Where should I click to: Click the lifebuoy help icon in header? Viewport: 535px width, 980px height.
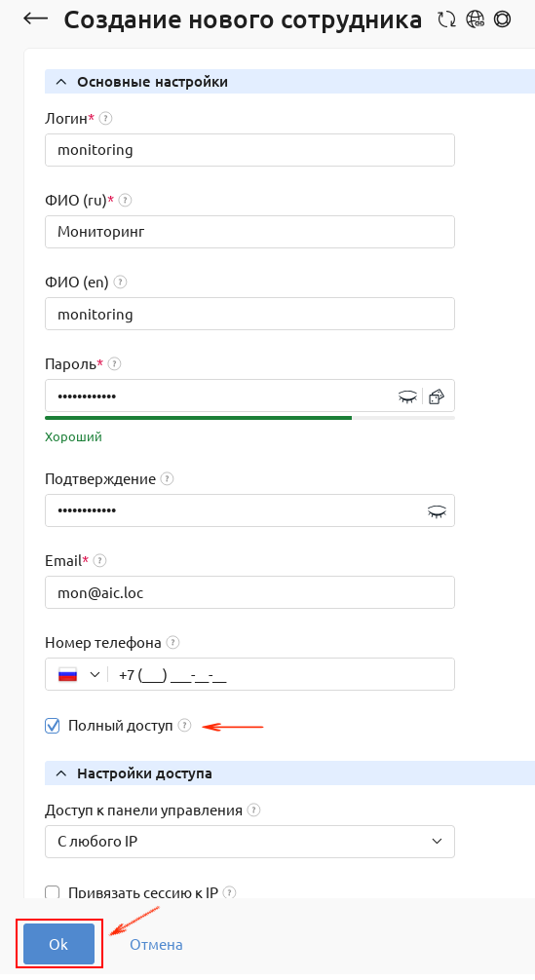502,19
